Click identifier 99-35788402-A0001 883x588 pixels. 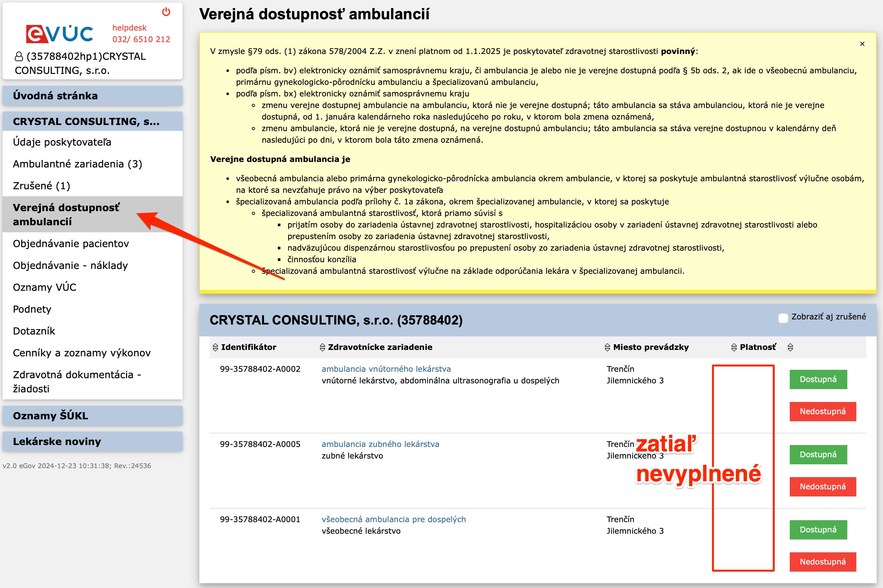tap(260, 519)
